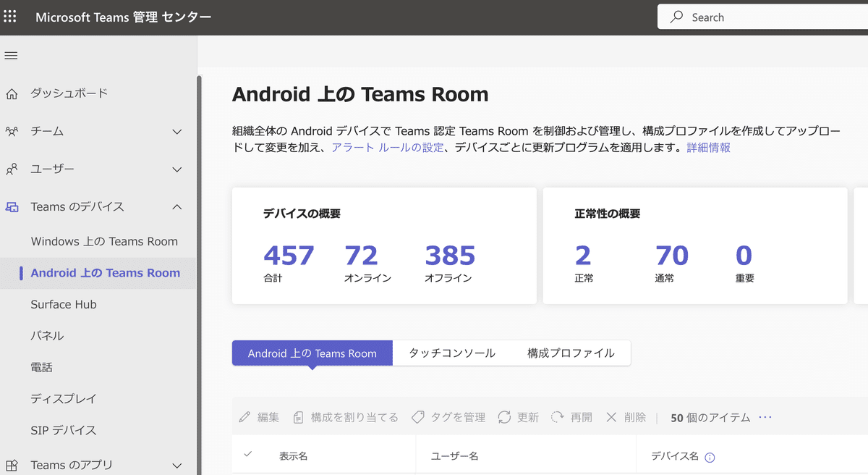Click the タグを管理 tag icon

point(417,417)
